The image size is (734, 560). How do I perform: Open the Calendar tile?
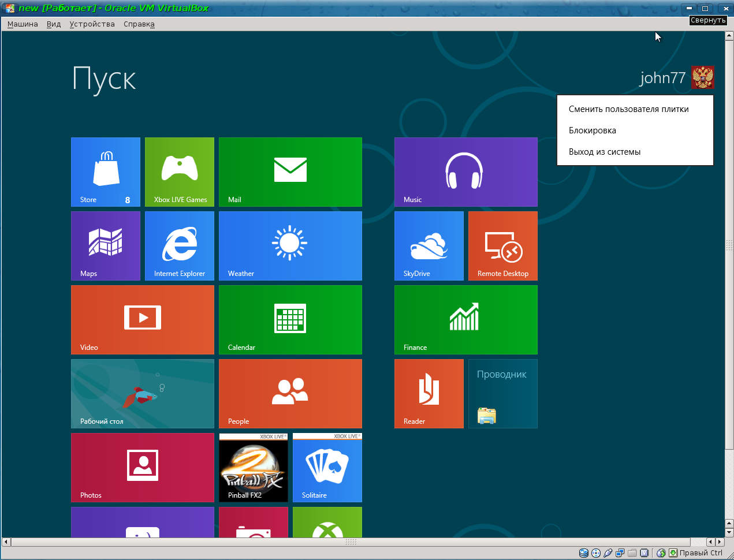click(x=290, y=320)
